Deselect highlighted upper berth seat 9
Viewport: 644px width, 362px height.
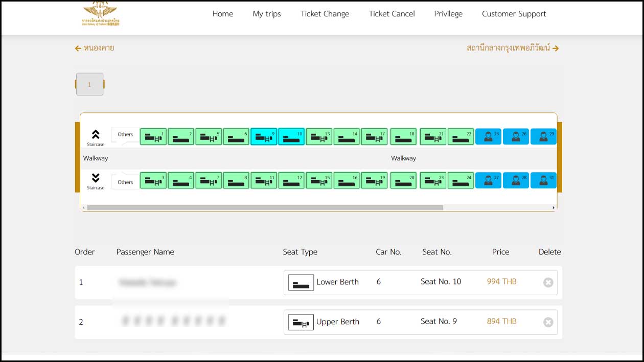point(264,137)
